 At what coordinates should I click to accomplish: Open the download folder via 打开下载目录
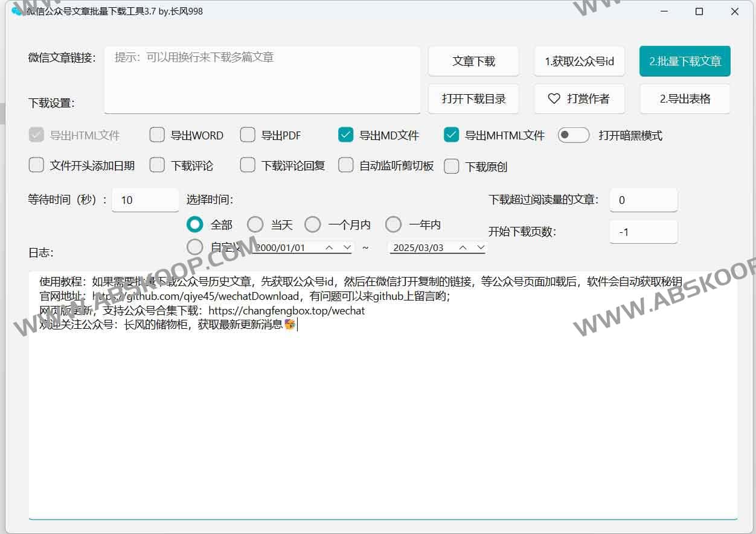tap(473, 99)
